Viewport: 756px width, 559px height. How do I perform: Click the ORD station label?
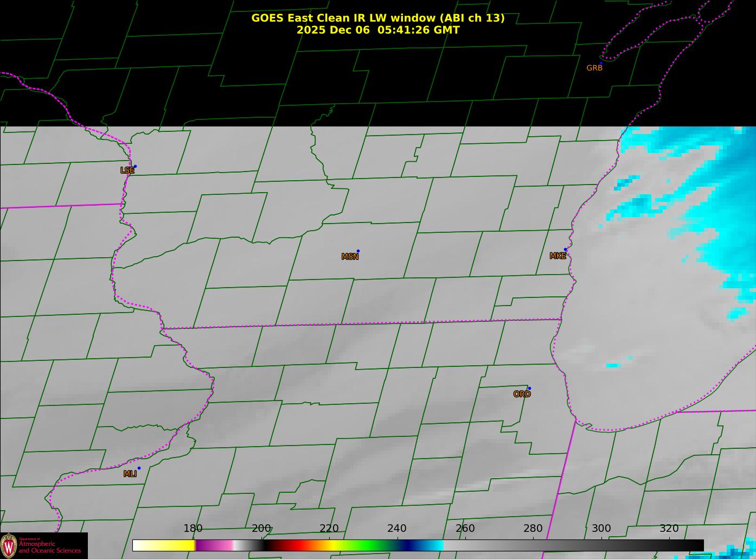tap(522, 395)
